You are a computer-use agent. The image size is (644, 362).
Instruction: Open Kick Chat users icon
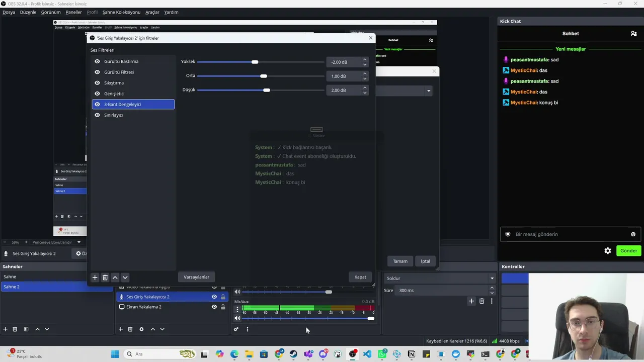[633, 34]
